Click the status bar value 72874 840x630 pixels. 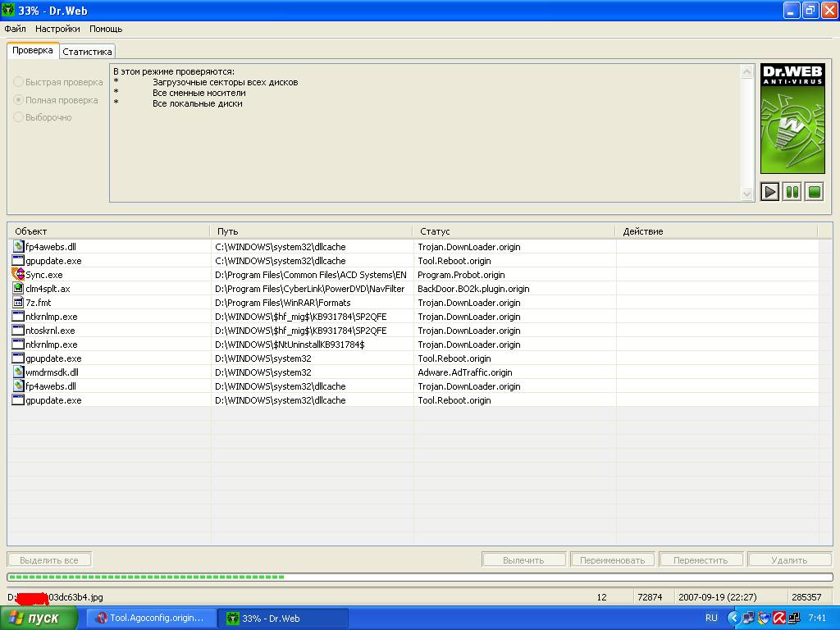click(650, 597)
